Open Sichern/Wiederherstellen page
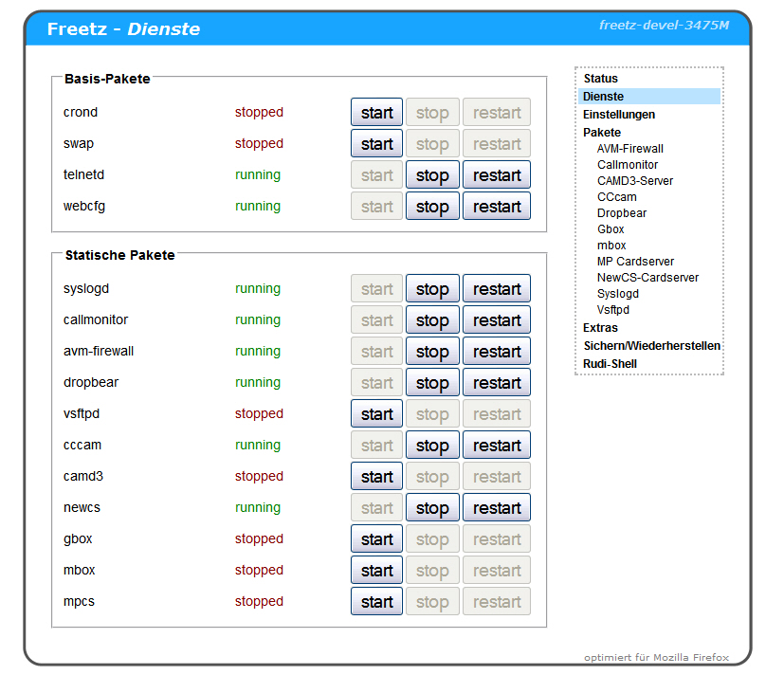Image resolution: width=784 pixels, height=693 pixels. click(x=651, y=346)
